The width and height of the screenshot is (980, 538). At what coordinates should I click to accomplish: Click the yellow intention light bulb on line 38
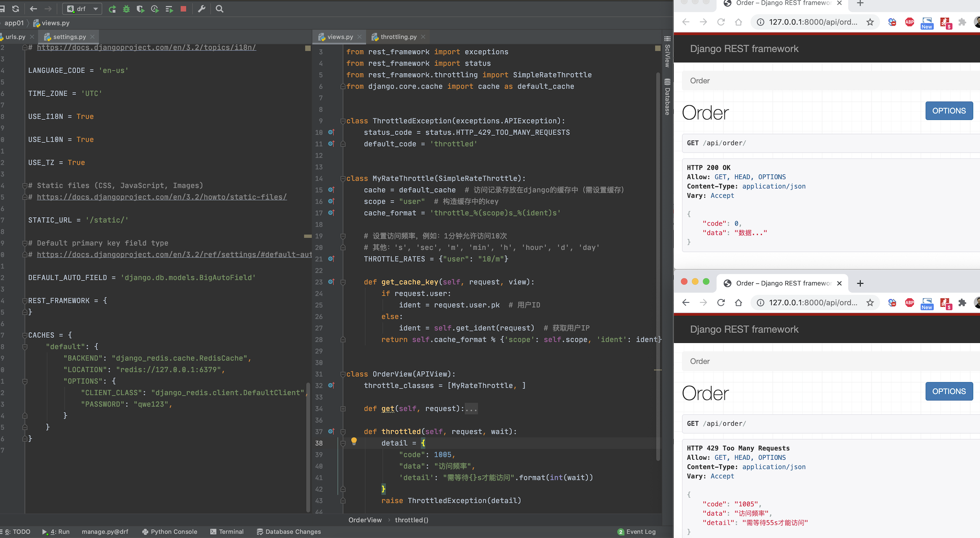(354, 441)
